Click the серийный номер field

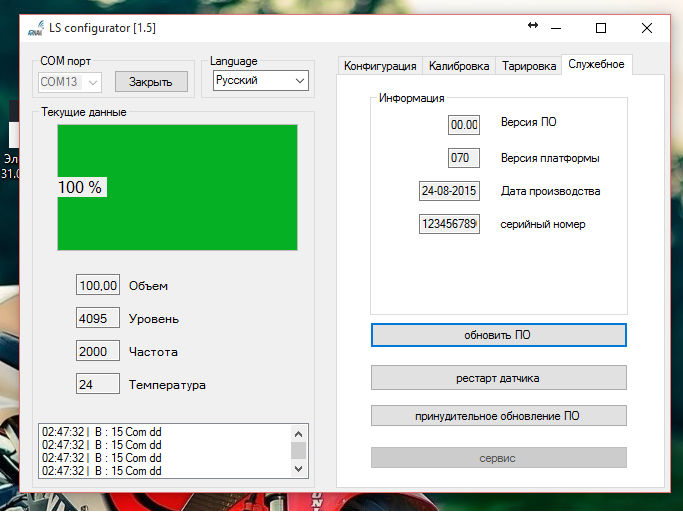[x=449, y=224]
